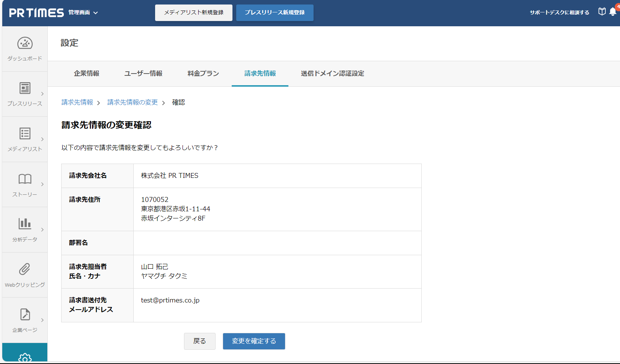620x364 pixels.
Task: Click the Press Release newspaper icon
Action: (x=25, y=89)
